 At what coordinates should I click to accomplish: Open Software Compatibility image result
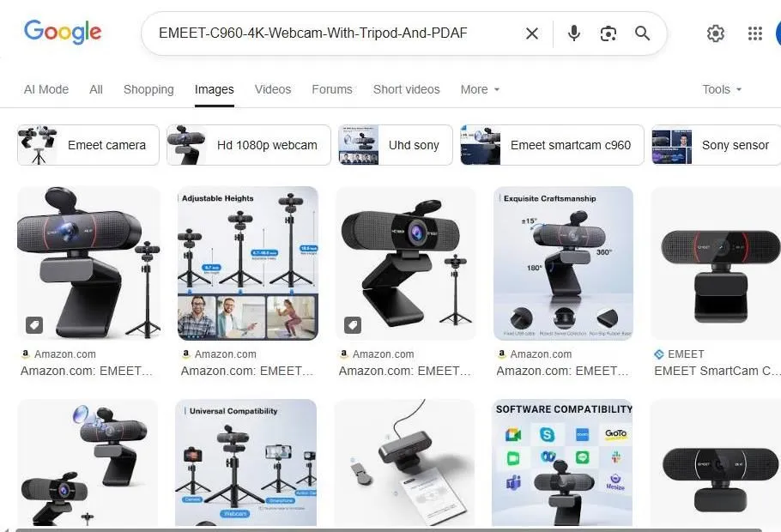(x=562, y=462)
